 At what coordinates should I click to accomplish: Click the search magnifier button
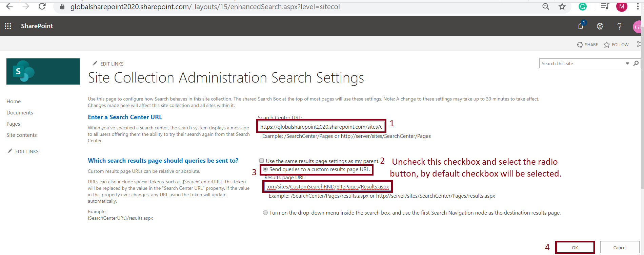[x=636, y=63]
